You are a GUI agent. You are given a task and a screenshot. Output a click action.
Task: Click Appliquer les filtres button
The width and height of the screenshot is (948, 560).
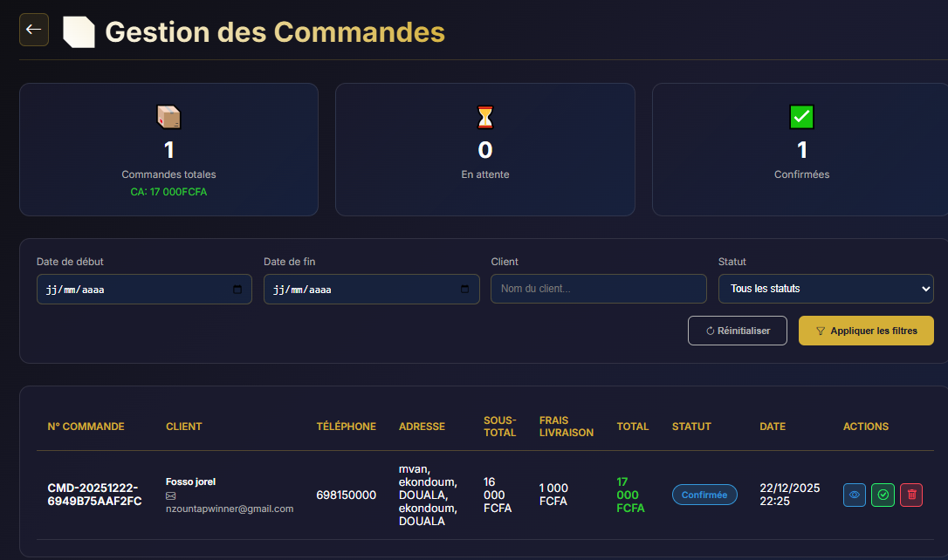pos(866,331)
